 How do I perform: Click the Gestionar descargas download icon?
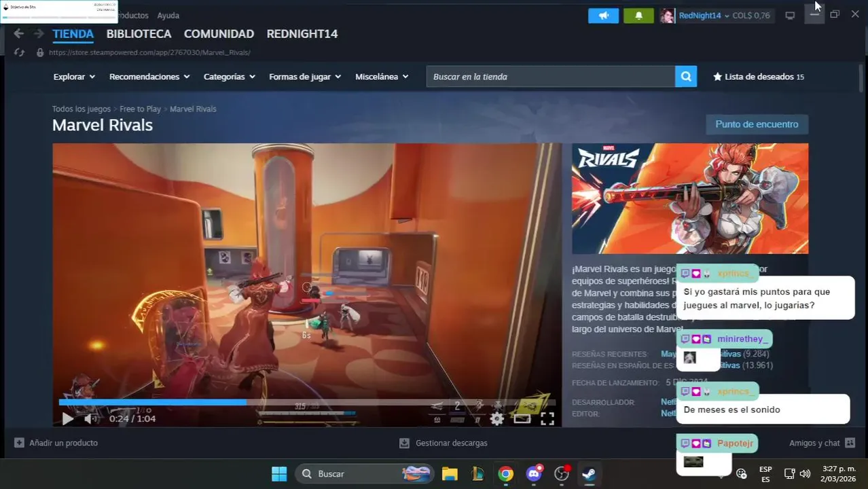404,443
